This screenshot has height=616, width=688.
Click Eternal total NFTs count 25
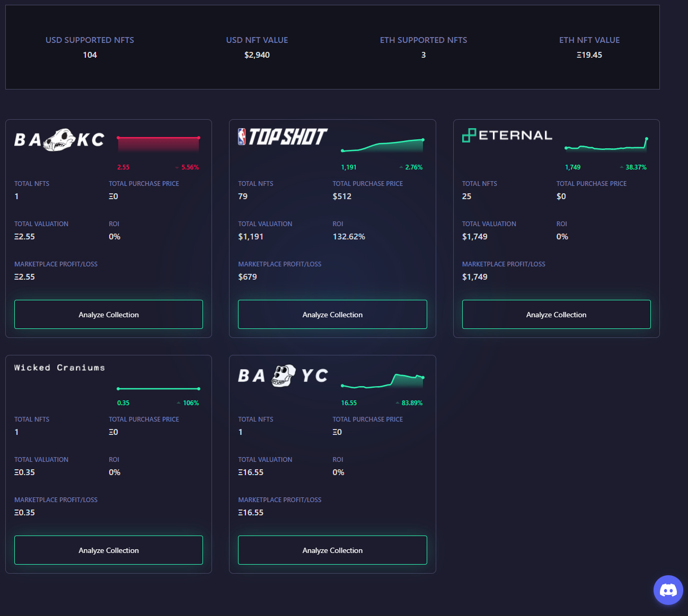466,197
